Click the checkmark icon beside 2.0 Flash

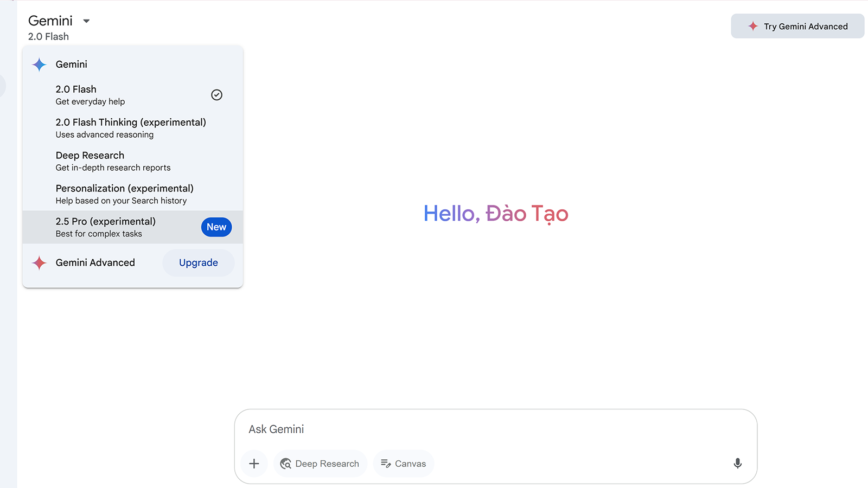[x=216, y=95]
